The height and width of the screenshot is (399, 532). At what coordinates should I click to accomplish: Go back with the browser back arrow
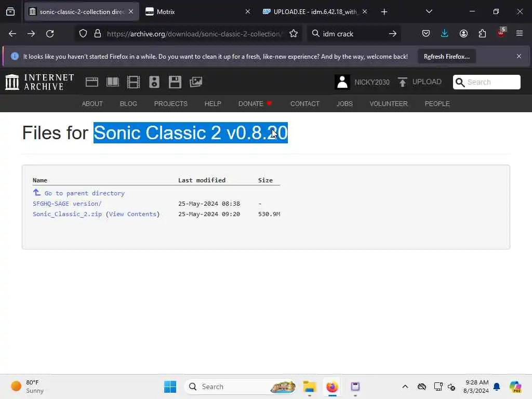pyautogui.click(x=12, y=34)
